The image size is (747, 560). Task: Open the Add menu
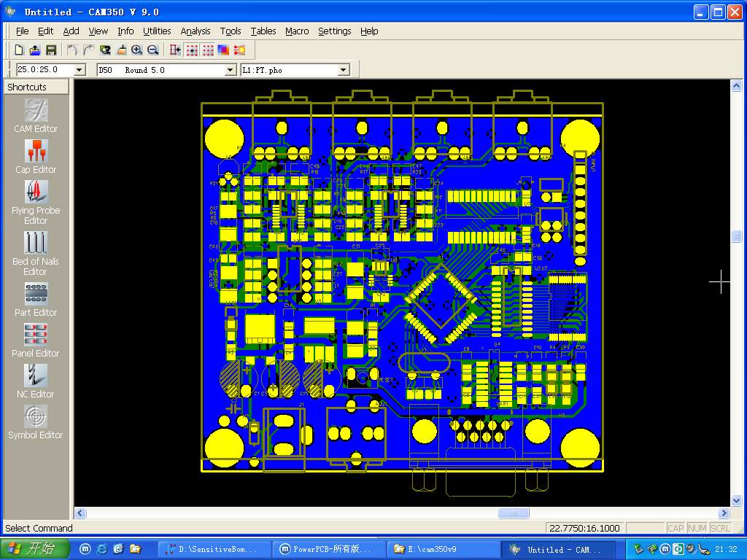coord(71,31)
